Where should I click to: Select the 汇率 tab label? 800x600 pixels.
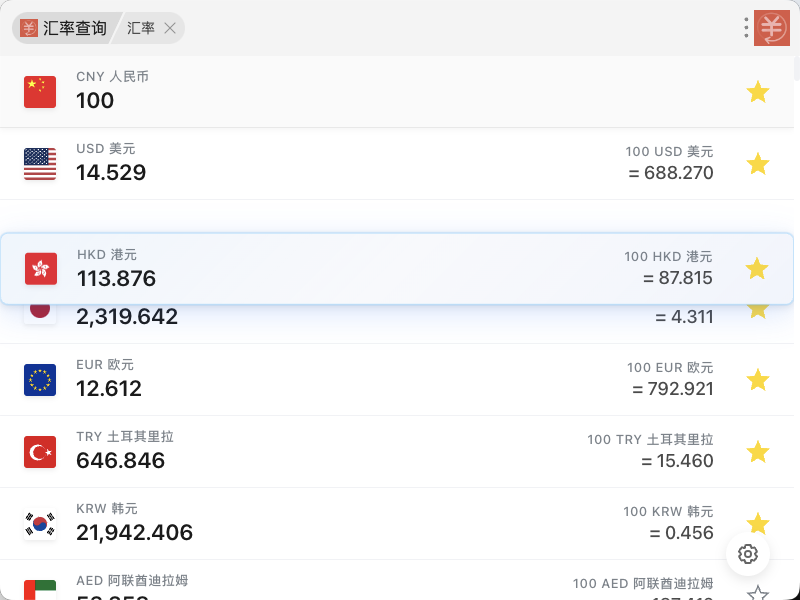click(141, 28)
